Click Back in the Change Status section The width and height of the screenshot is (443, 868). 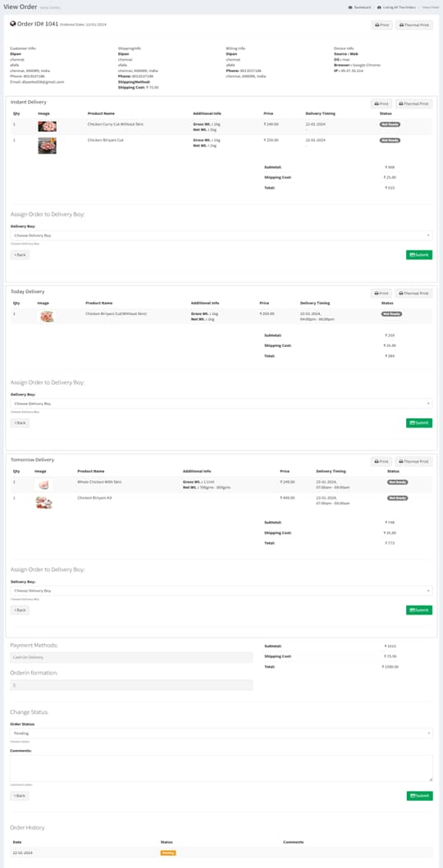[20, 796]
